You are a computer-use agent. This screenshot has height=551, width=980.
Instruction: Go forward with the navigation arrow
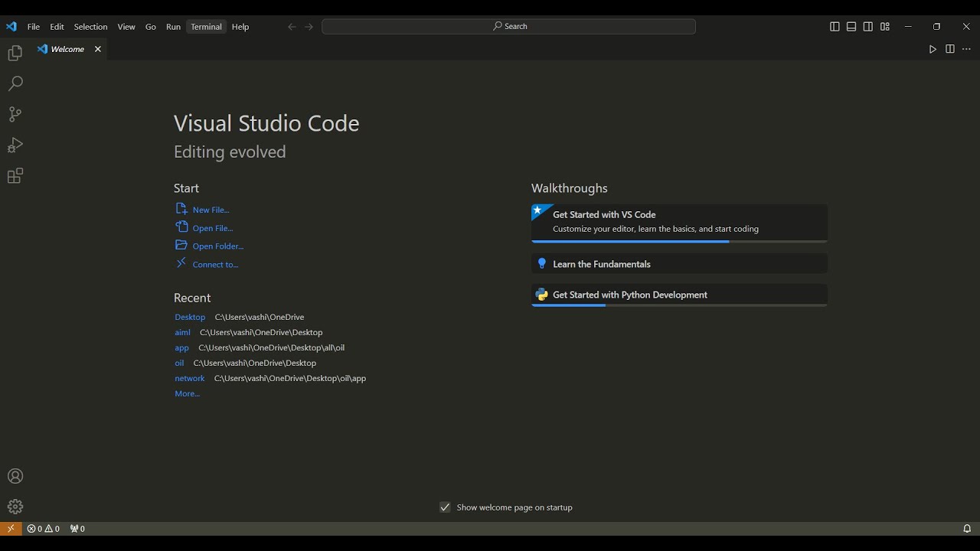[309, 27]
